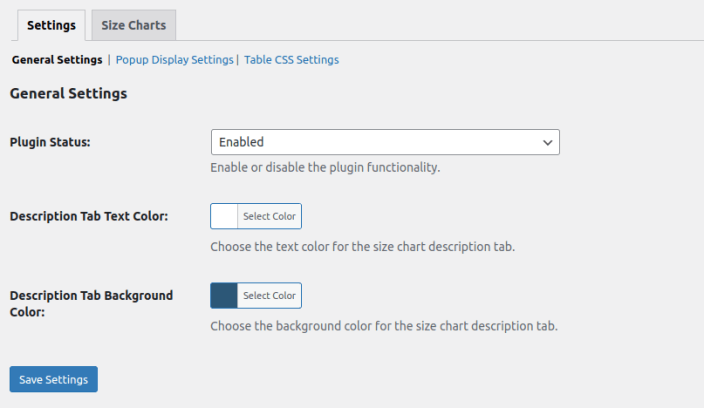Click the Description Tab Text Color label
This screenshot has height=408, width=704.
tap(88, 216)
